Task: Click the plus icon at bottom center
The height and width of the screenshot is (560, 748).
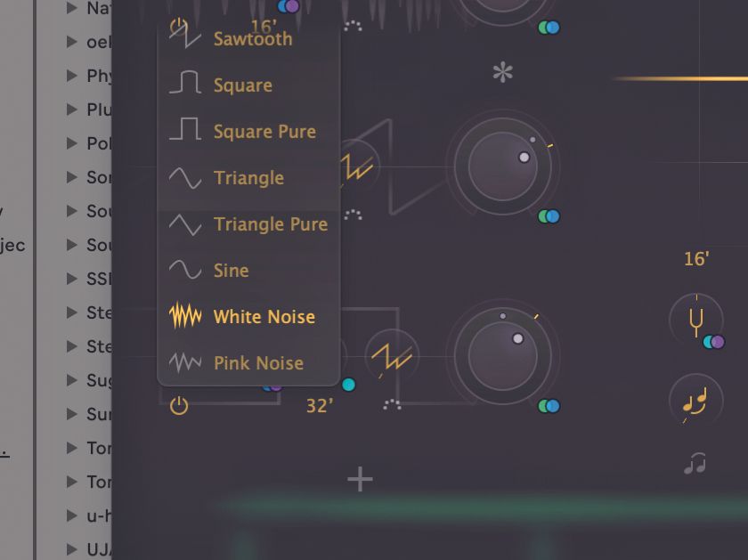Action: tap(360, 479)
